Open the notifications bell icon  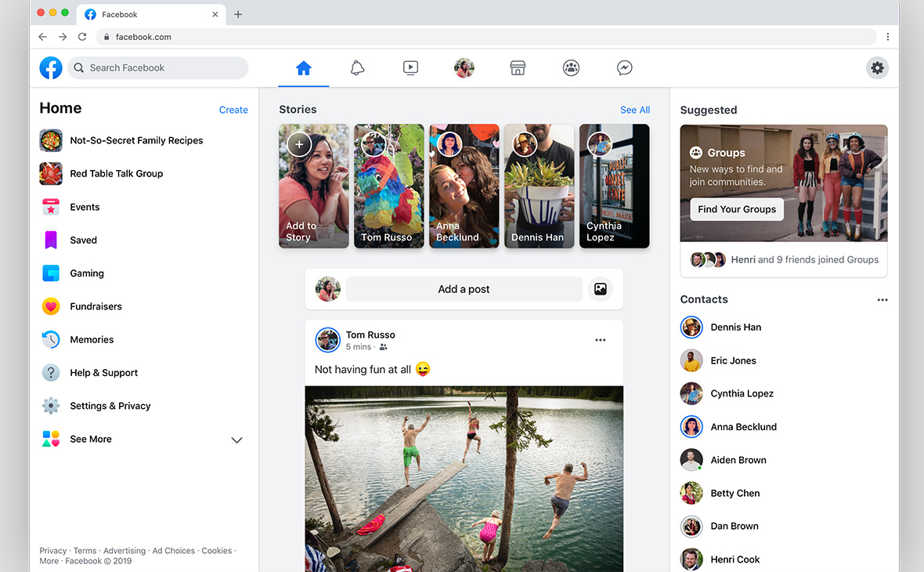click(x=357, y=68)
